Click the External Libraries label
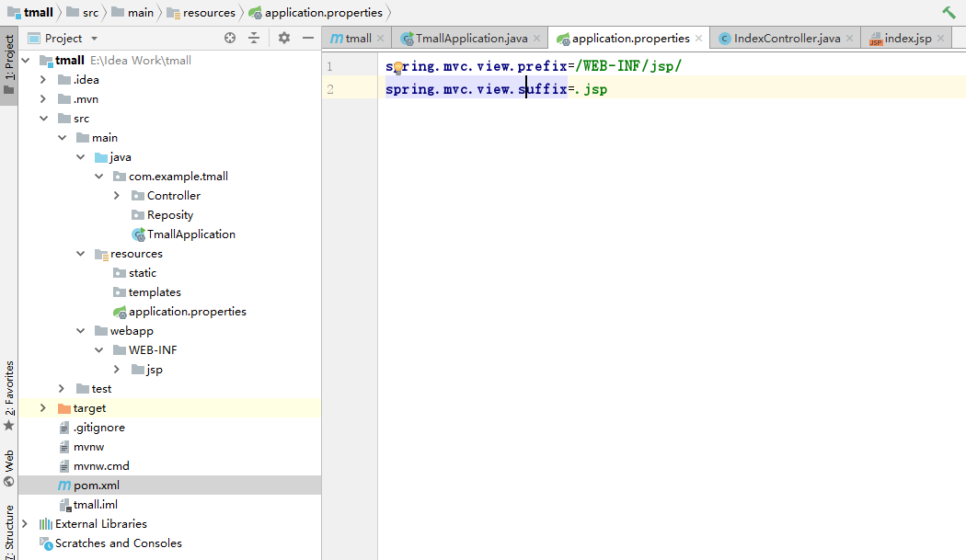 coord(101,523)
